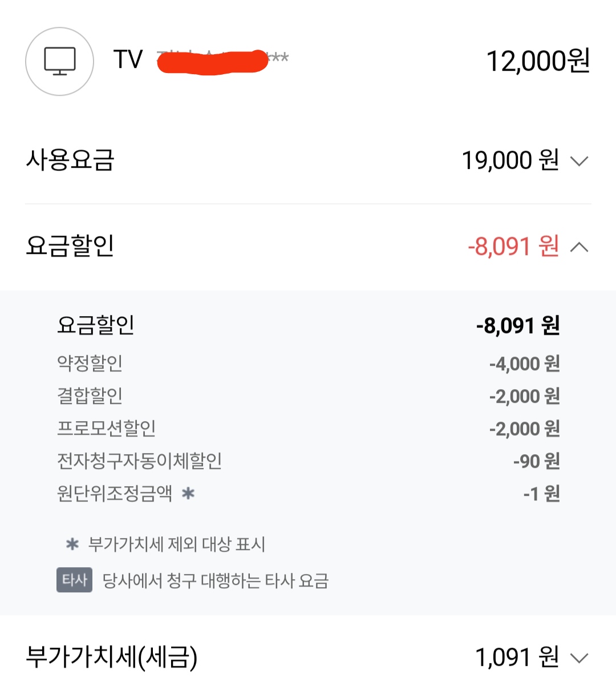Expand the 부가가치세(세금) chevron
This screenshot has width=616, height=699.
coord(579,658)
